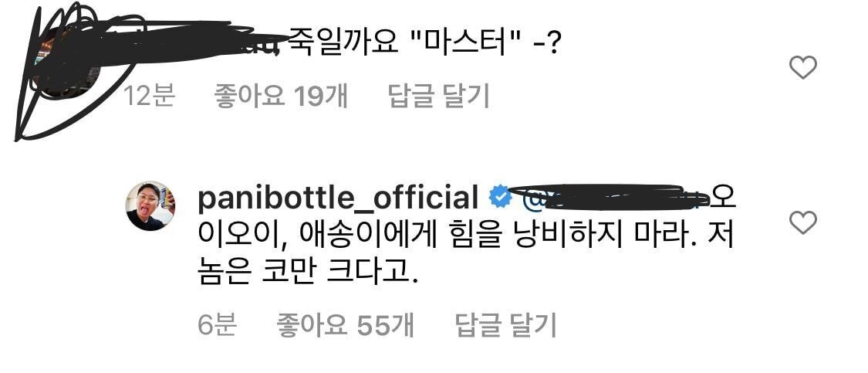View likers via 좋아요 55개

pos(346,325)
